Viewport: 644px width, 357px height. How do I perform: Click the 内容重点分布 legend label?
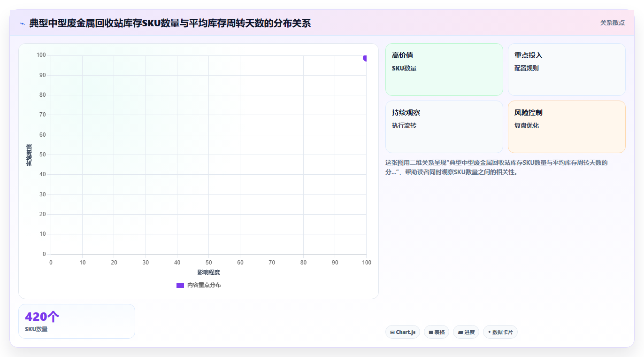pyautogui.click(x=204, y=285)
